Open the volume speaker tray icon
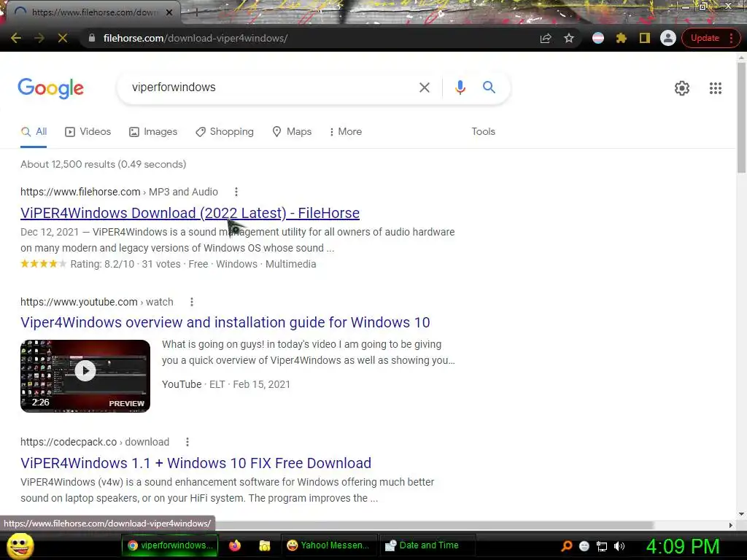 (619, 546)
